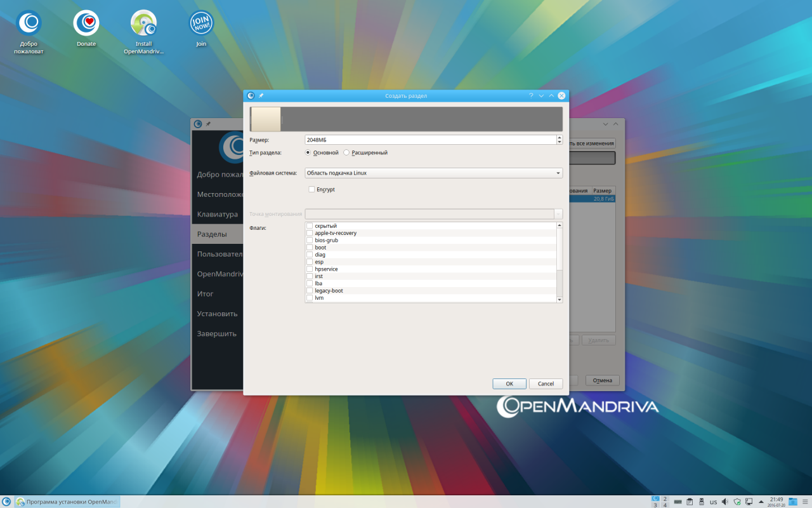Click the question mark help icon in dialog titlebar

(x=531, y=96)
